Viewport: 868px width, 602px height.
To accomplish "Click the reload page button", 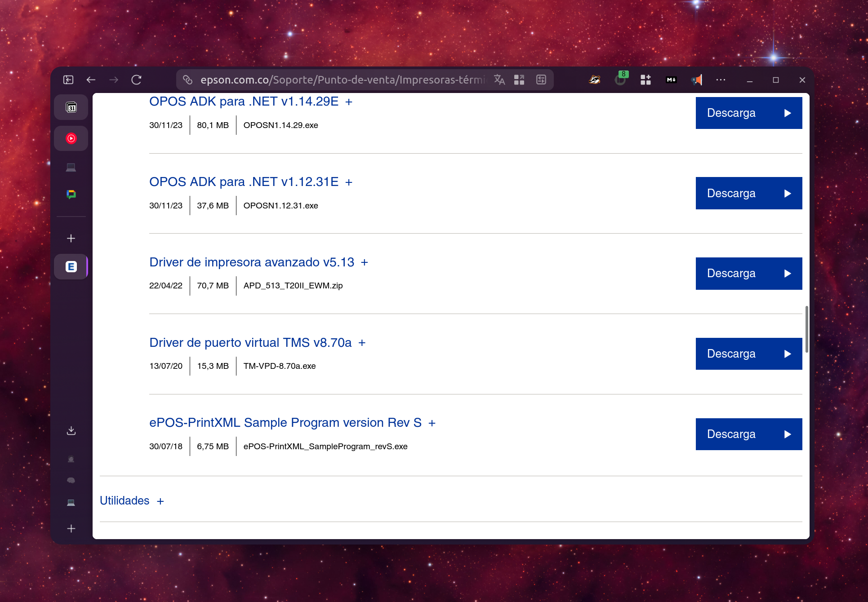I will (x=136, y=80).
